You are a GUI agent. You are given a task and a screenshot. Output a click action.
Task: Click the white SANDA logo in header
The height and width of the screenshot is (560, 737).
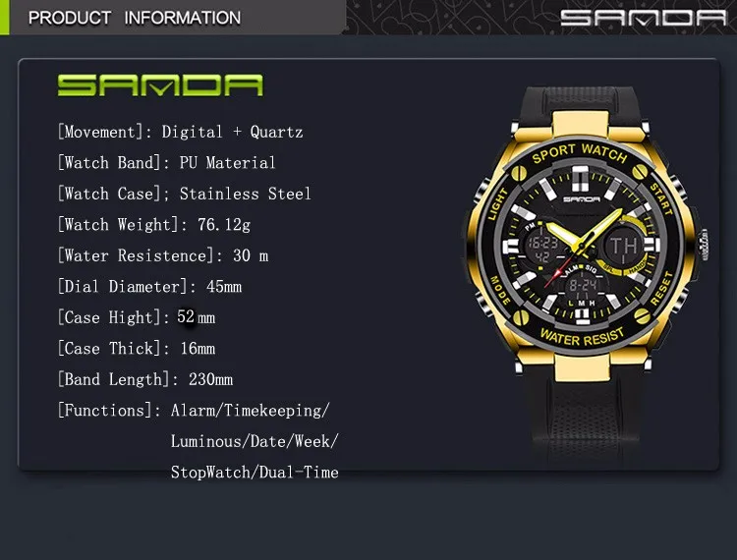pyautogui.click(x=644, y=18)
